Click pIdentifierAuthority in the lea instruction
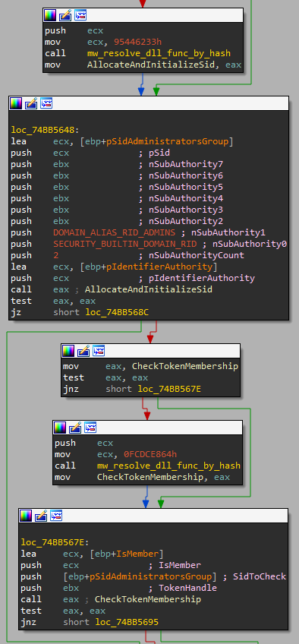Image resolution: width=299 pixels, height=644 pixels. [x=159, y=267]
